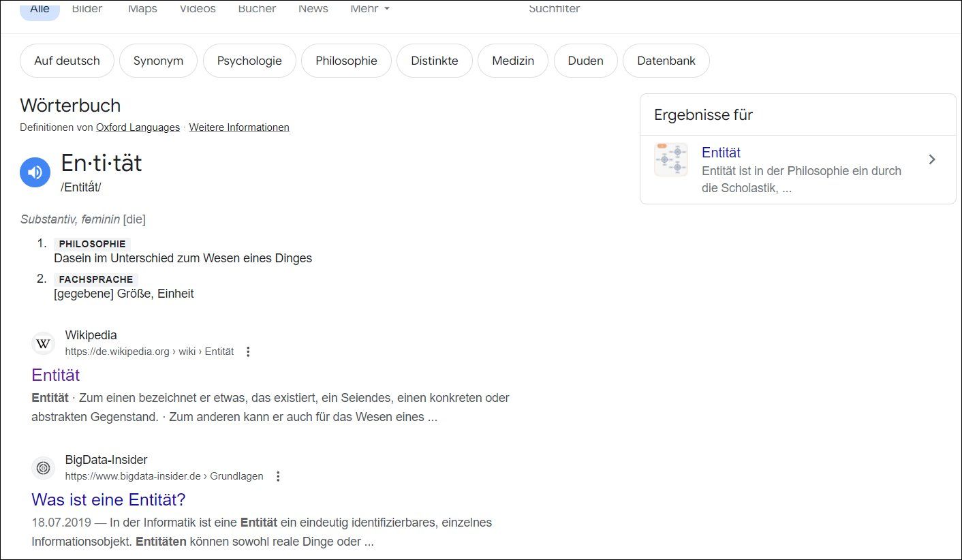The height and width of the screenshot is (560, 962).
Task: Select the Auf deutsch filter chip
Action: [x=67, y=61]
